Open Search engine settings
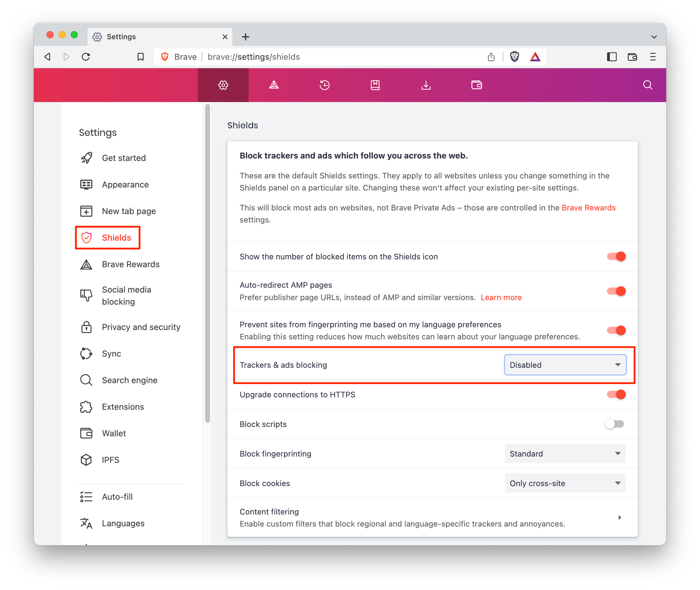This screenshot has height=590, width=700. coord(119,380)
